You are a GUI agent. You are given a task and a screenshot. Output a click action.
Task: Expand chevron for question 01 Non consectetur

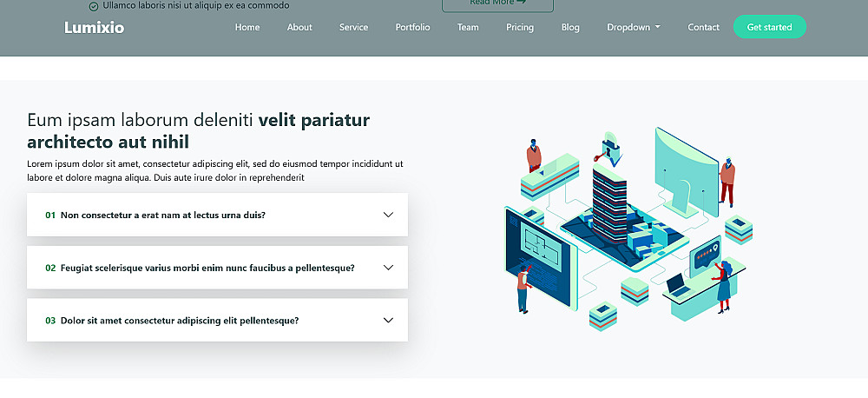pos(388,215)
